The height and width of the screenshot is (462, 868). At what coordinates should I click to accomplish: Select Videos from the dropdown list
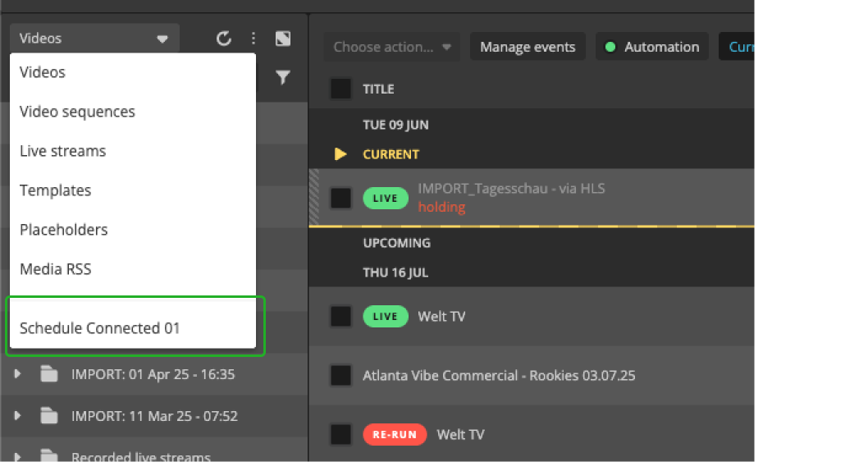pyautogui.click(x=133, y=72)
